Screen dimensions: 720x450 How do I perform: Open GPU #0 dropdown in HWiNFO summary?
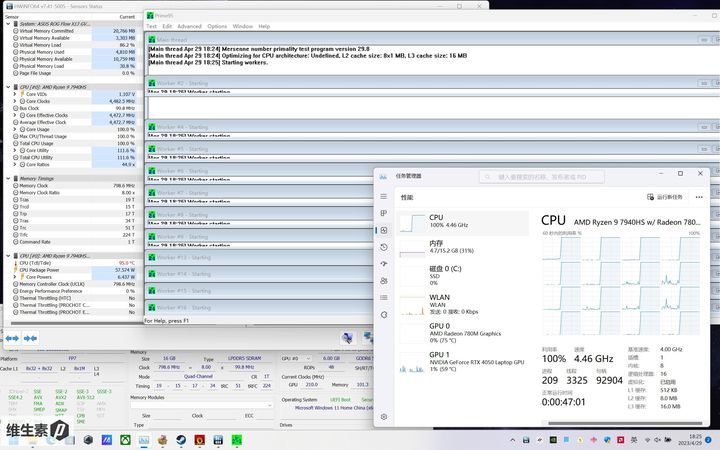[x=298, y=359]
